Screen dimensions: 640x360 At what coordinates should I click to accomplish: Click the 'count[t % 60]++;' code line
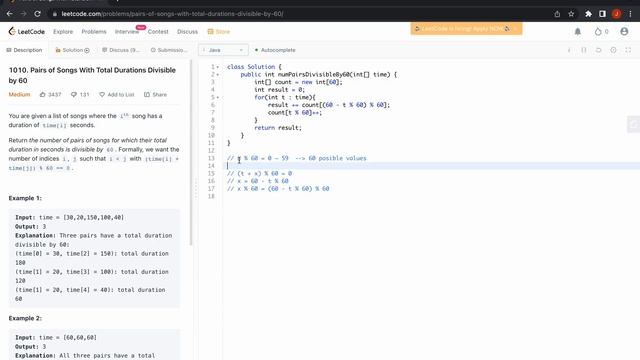click(x=295, y=113)
